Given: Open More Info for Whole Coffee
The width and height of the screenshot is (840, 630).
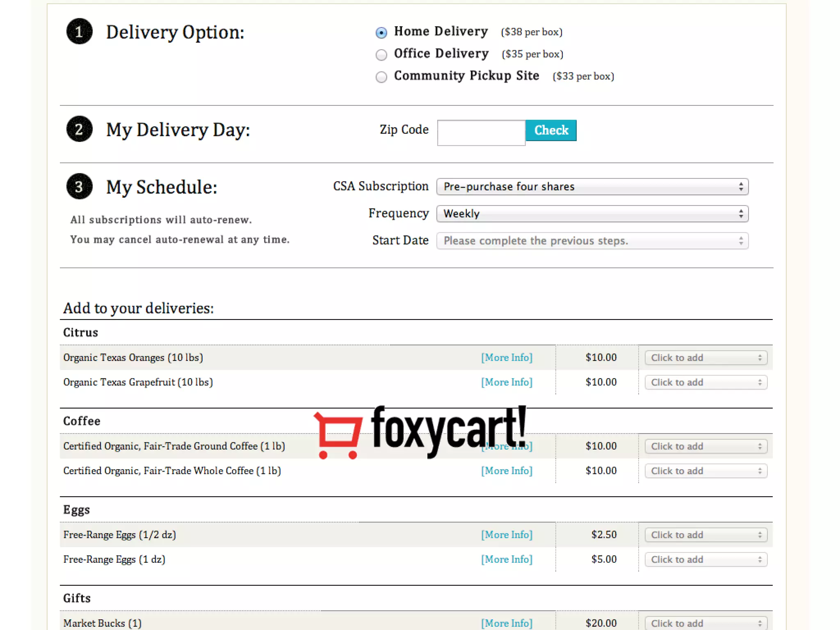Looking at the screenshot, I should (x=507, y=471).
